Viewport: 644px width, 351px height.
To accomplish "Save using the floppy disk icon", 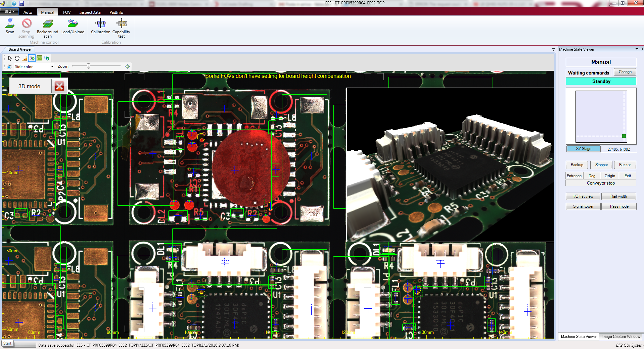I will pos(21,3).
